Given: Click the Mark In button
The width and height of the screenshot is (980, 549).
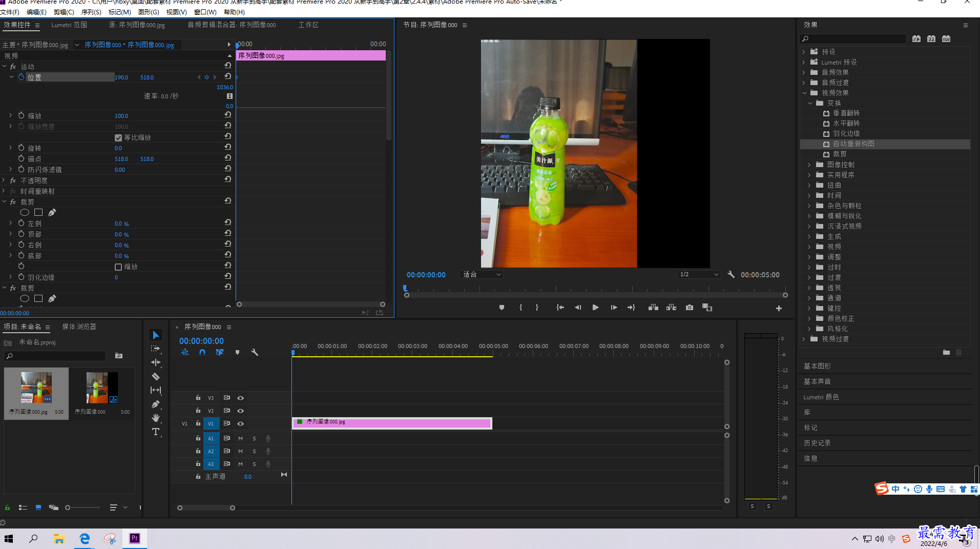Looking at the screenshot, I should point(520,308).
